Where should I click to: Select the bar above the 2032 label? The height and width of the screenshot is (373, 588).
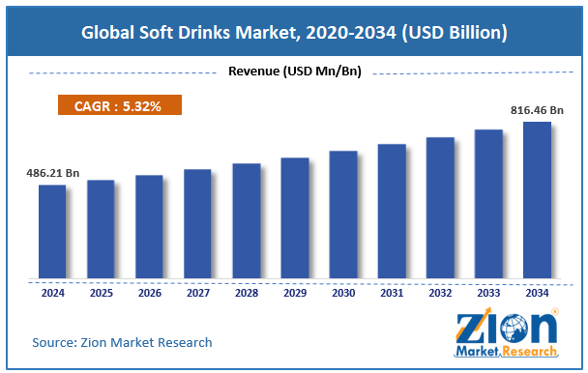[x=440, y=208]
